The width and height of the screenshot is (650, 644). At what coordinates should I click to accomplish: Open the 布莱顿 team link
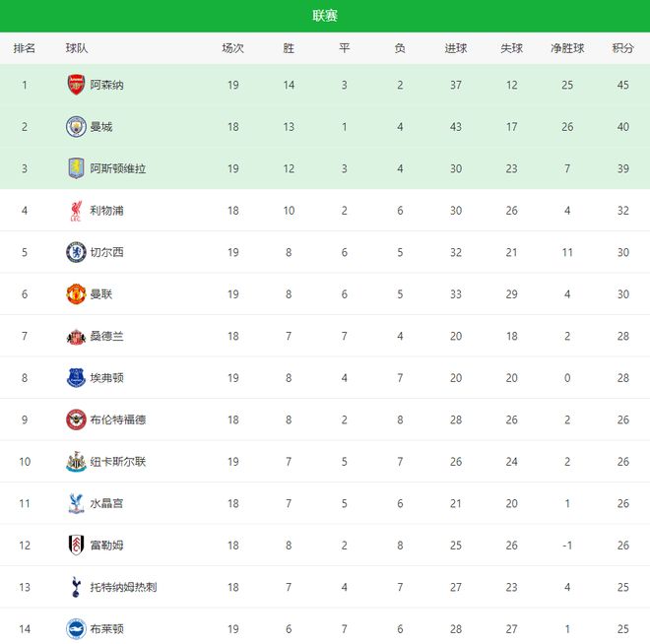point(107,629)
